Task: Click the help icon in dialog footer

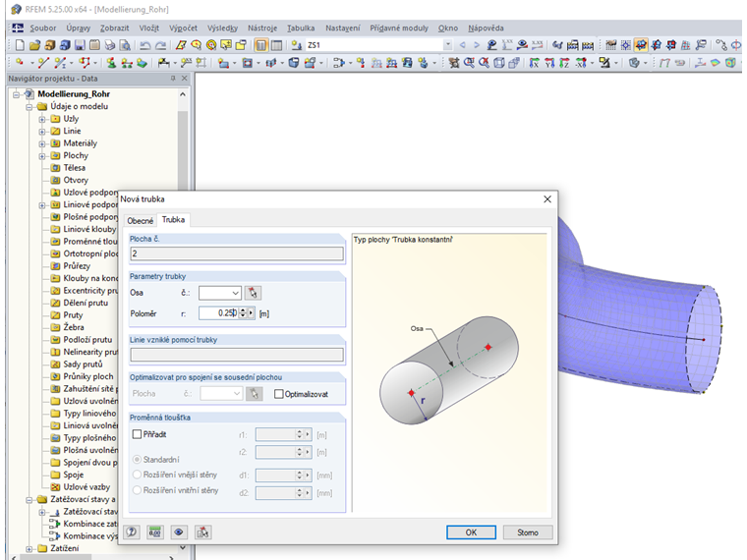Action: (x=132, y=532)
